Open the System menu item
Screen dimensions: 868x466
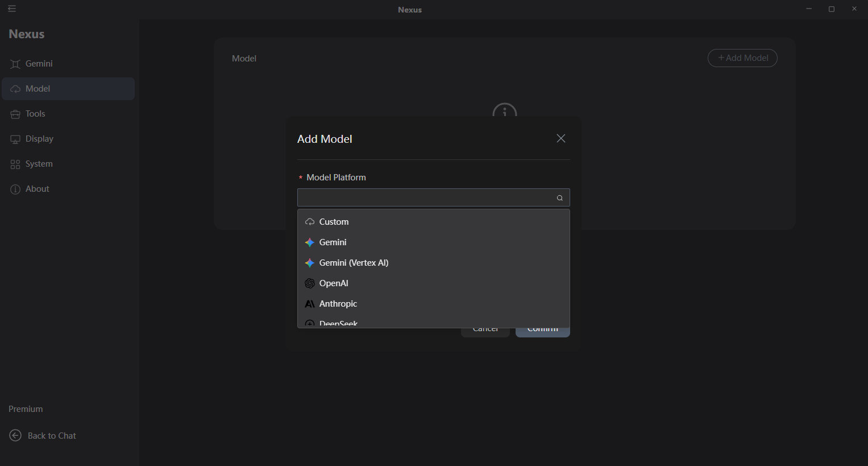pos(38,163)
